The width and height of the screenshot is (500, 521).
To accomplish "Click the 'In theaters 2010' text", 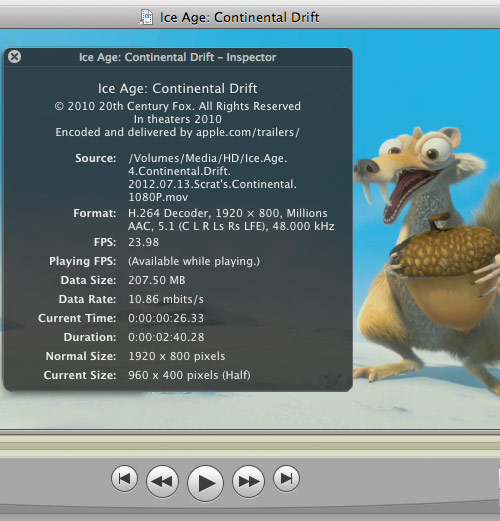I will coord(178,119).
